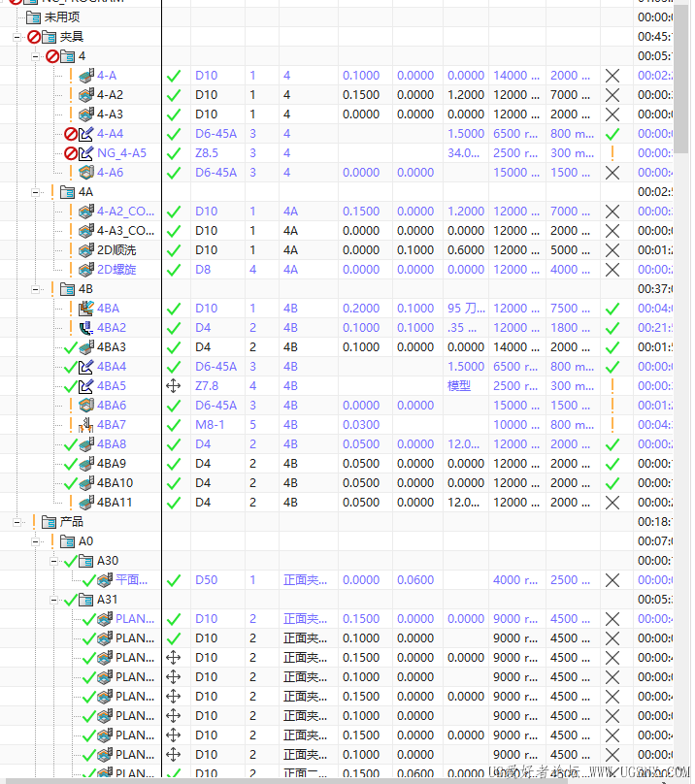This screenshot has height=784, width=695.
Task: Select the 4BA2 operation icon
Action: (x=86, y=328)
